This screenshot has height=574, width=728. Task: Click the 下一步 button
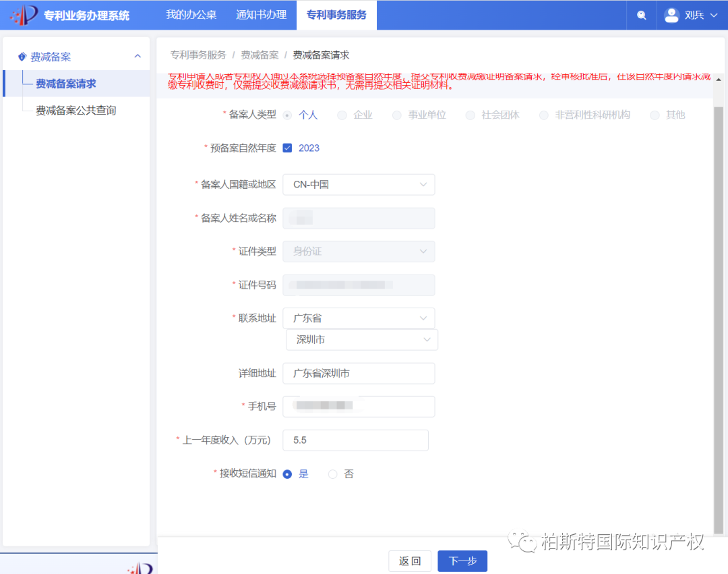[462, 561]
